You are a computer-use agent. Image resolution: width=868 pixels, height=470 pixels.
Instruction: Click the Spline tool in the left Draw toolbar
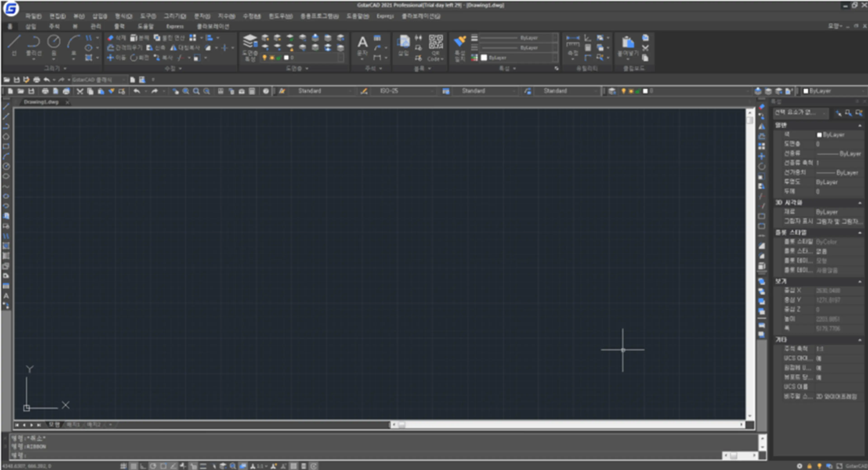click(x=6, y=186)
